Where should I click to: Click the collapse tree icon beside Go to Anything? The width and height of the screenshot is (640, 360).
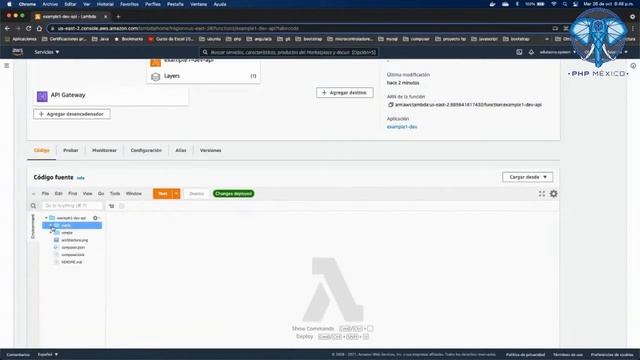[x=111, y=206]
